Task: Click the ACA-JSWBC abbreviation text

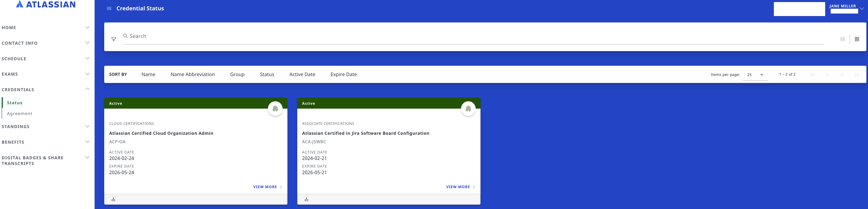Action: [x=314, y=142]
